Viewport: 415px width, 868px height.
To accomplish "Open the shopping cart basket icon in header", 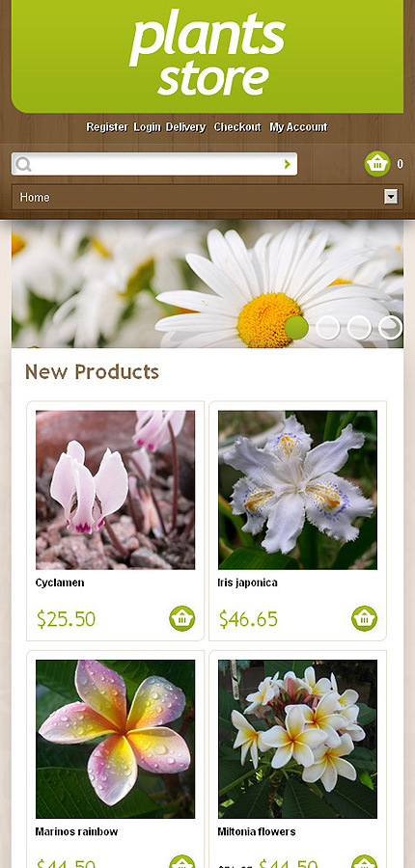I will pos(377,164).
